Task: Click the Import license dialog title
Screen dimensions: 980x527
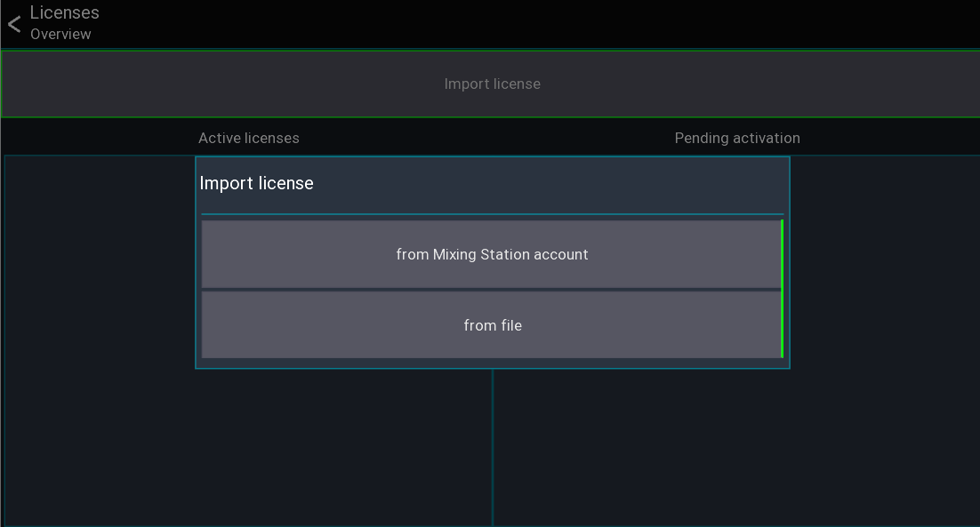Action: pos(256,183)
